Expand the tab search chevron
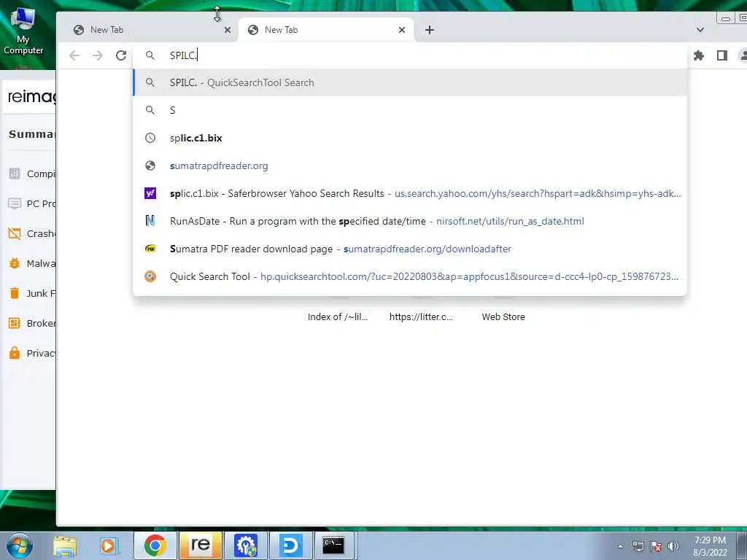Screen dimensions: 747x560 [x=700, y=30]
